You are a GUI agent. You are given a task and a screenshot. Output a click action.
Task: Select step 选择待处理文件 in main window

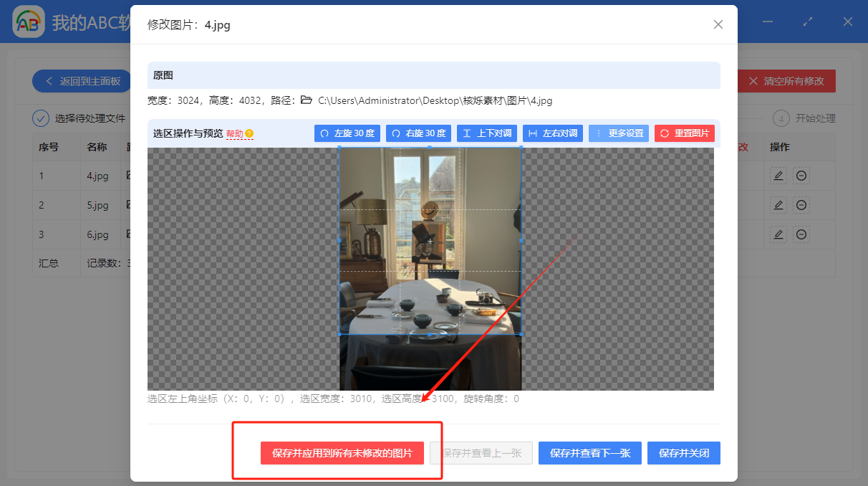click(x=79, y=118)
